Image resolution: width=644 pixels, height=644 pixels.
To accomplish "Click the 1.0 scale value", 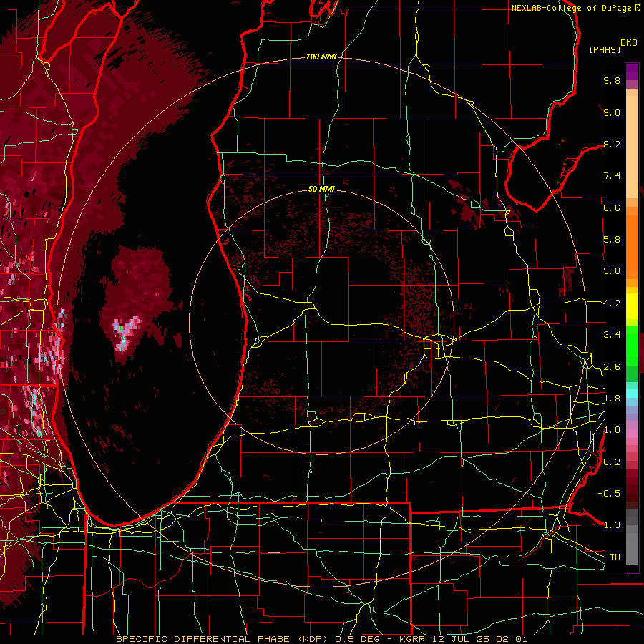I will 612,430.
